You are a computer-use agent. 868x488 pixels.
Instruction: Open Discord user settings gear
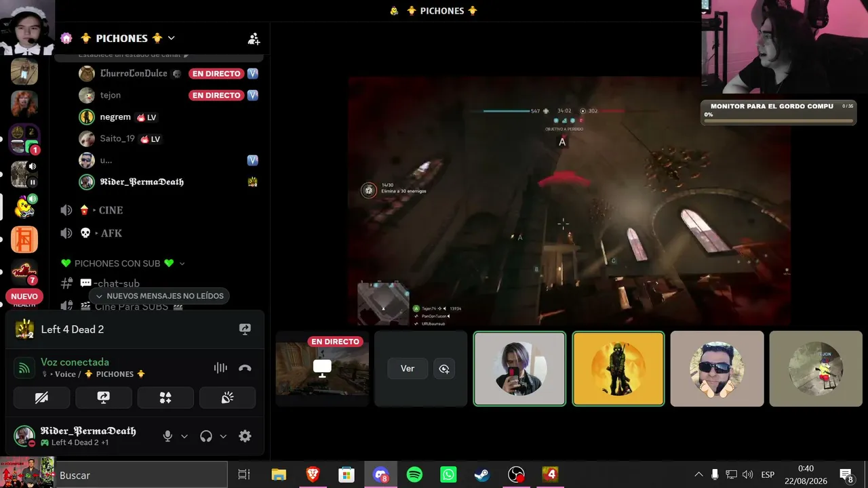click(245, 436)
